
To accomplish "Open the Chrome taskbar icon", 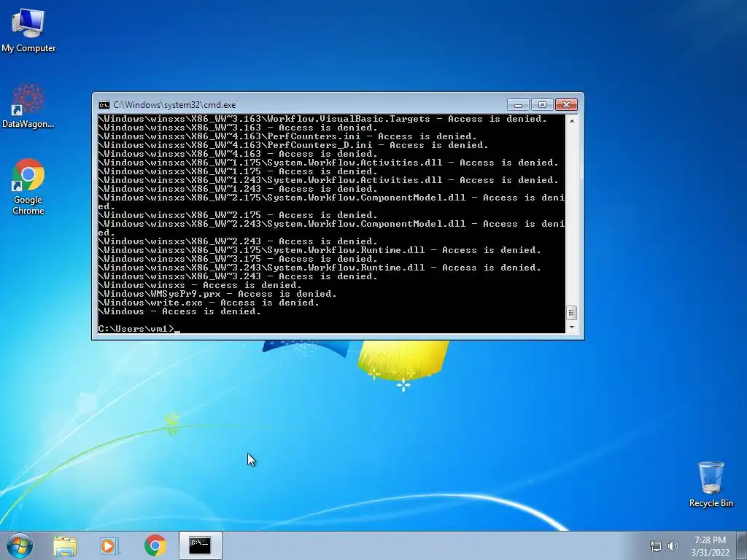I will (155, 545).
